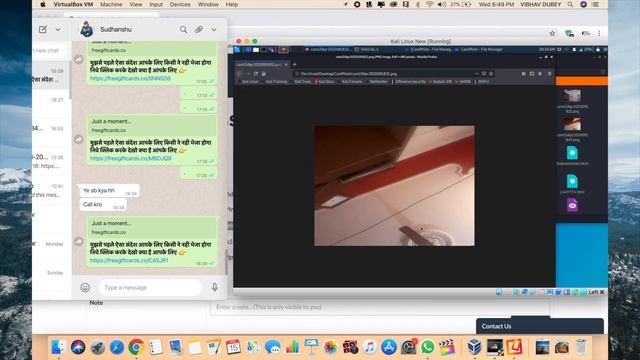Open WhatsApp from the Dock
Image resolution: width=640 pixels, height=360 pixels.
[427, 347]
